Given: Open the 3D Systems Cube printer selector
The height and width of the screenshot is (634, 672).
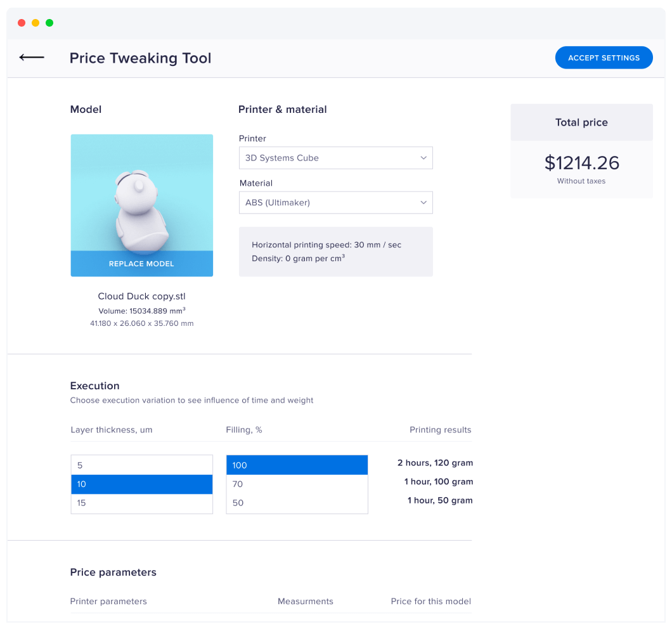Looking at the screenshot, I should click(335, 158).
